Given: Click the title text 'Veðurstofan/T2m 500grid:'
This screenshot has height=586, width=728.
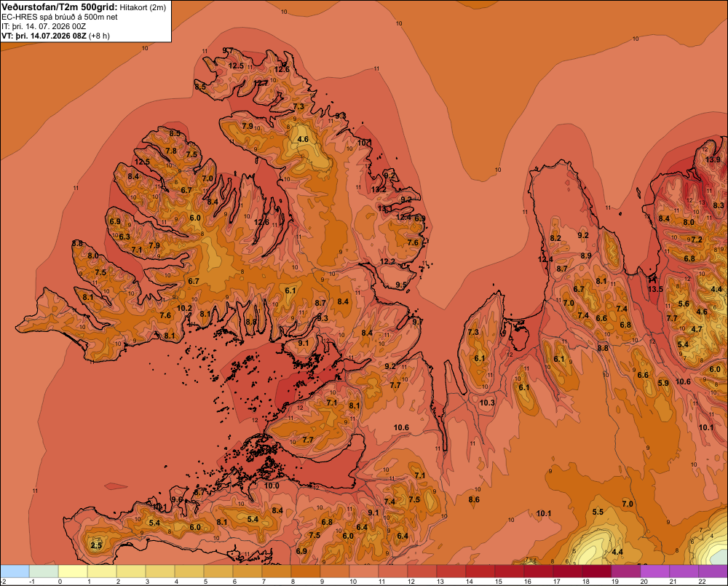Looking at the screenshot, I should click(60, 7).
